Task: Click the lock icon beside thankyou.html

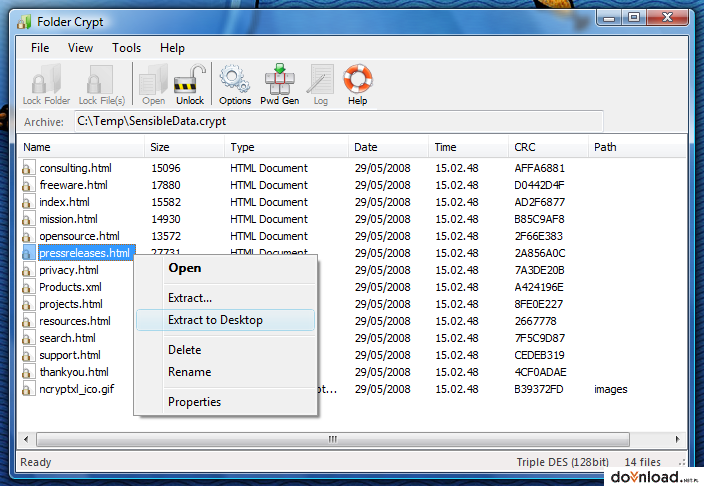Action: click(x=27, y=372)
